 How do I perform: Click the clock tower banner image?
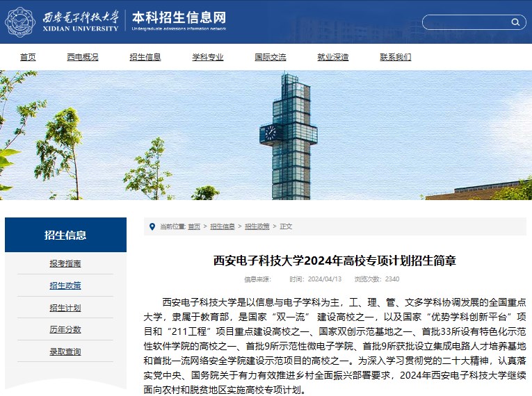(x=289, y=135)
